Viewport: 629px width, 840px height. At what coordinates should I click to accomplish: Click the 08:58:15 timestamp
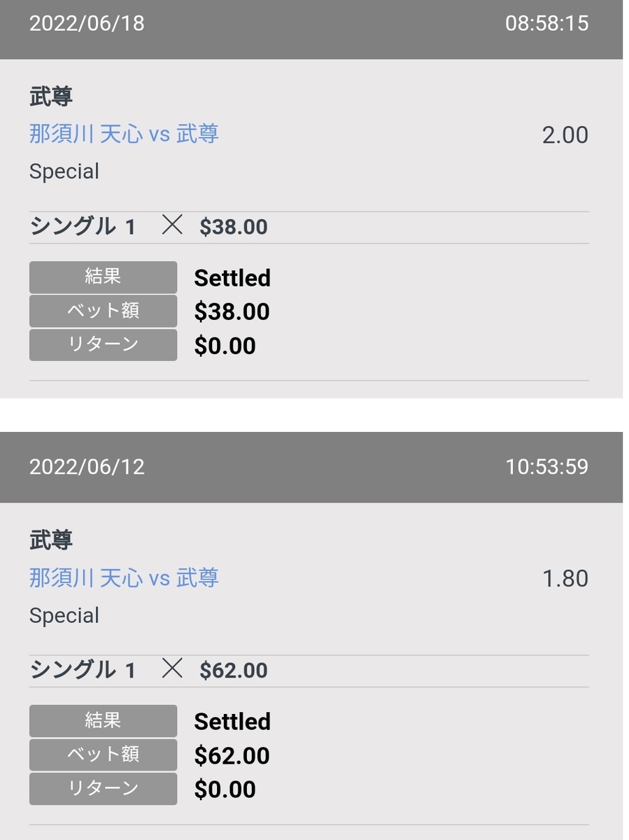point(546,24)
